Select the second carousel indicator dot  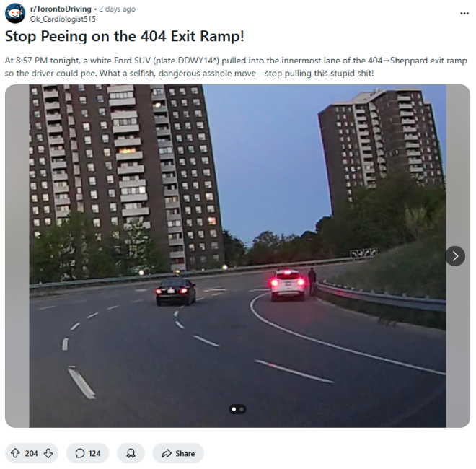[242, 409]
